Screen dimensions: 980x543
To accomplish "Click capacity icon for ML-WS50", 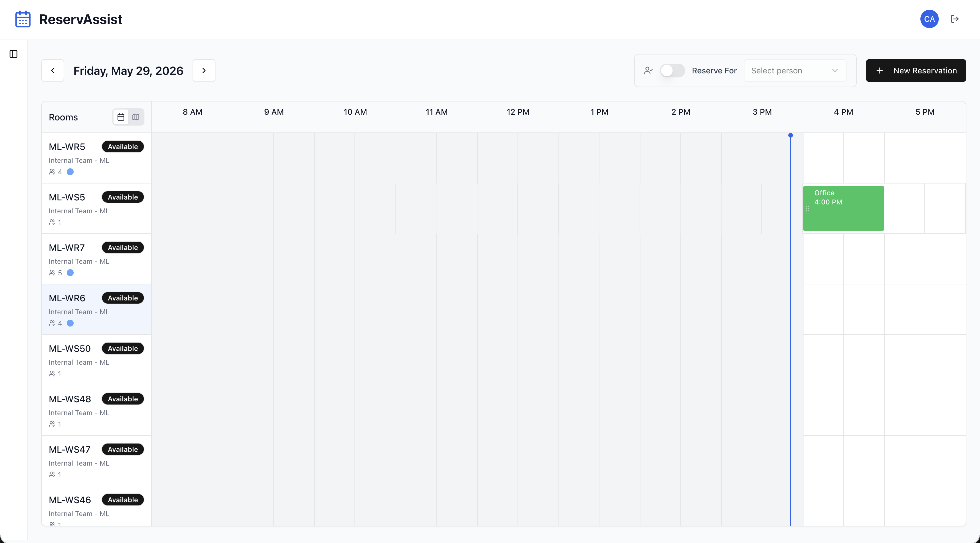I will click(52, 374).
